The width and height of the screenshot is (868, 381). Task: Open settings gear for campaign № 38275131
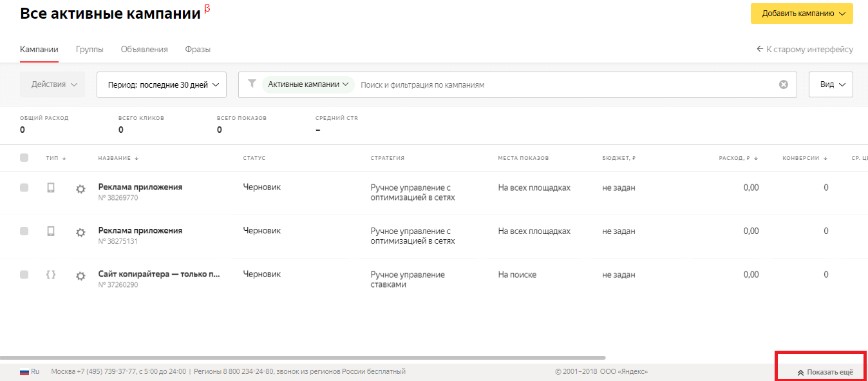tap(80, 232)
